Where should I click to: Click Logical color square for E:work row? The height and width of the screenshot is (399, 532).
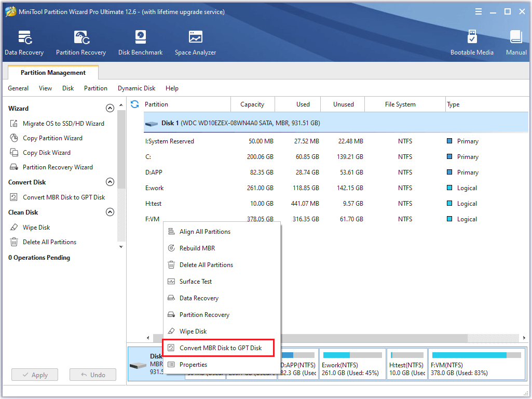(449, 188)
